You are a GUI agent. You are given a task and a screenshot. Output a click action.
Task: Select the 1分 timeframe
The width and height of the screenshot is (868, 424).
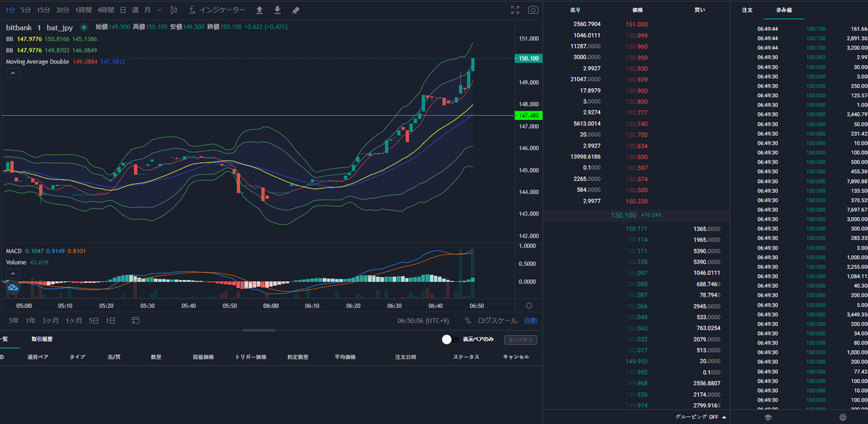pos(10,10)
